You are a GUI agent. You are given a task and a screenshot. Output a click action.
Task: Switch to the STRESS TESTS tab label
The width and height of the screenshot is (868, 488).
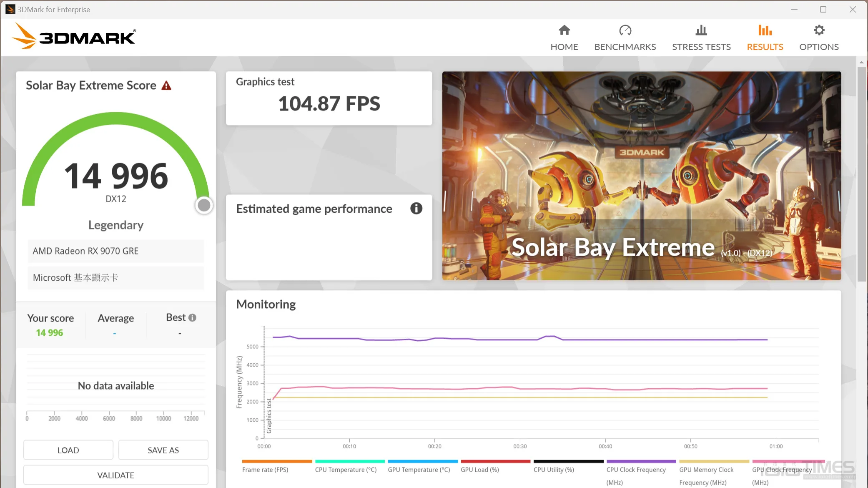point(701,47)
